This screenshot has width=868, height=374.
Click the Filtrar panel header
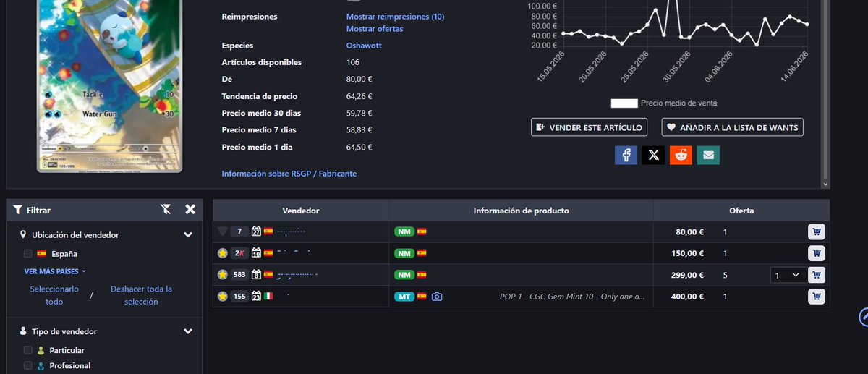104,210
